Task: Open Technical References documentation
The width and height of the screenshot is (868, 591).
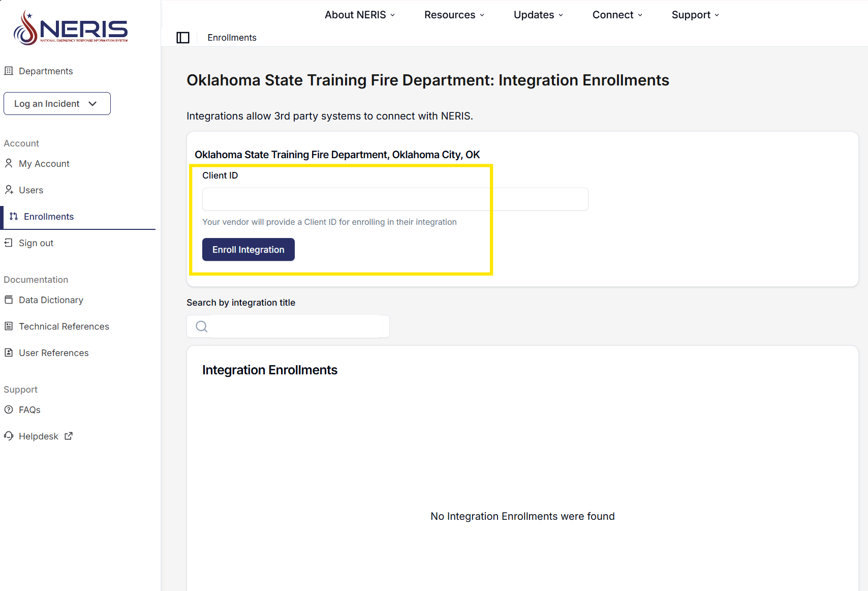Action: coord(64,327)
